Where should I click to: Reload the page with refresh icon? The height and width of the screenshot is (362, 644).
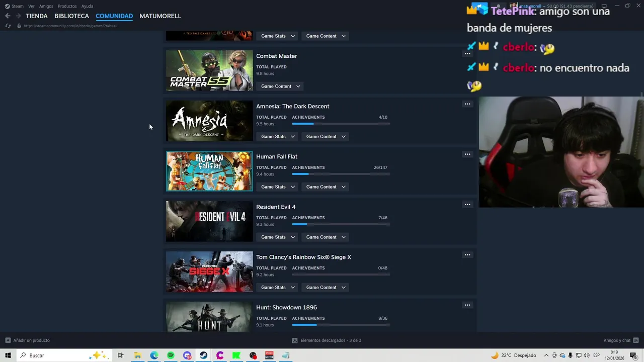click(x=8, y=26)
